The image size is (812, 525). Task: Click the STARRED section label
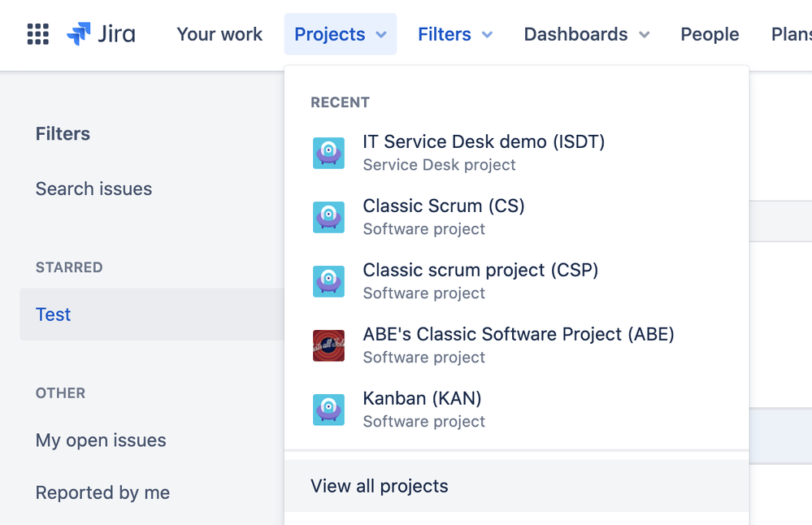tap(69, 267)
